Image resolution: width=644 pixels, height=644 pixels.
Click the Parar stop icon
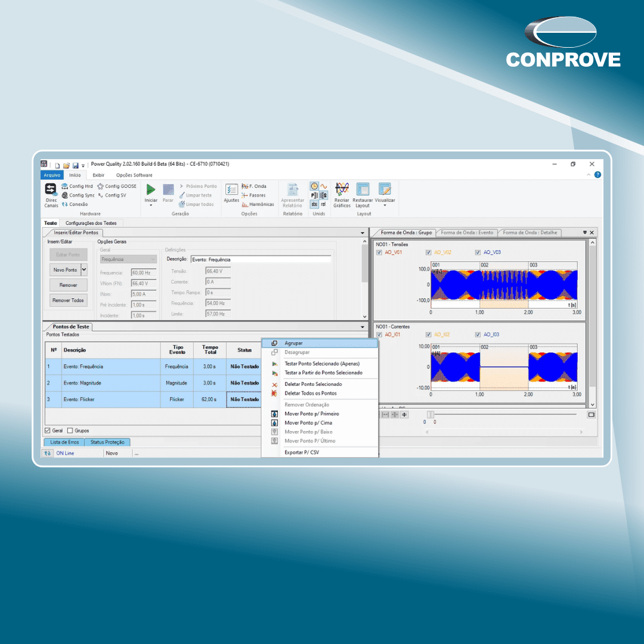pos(168,190)
